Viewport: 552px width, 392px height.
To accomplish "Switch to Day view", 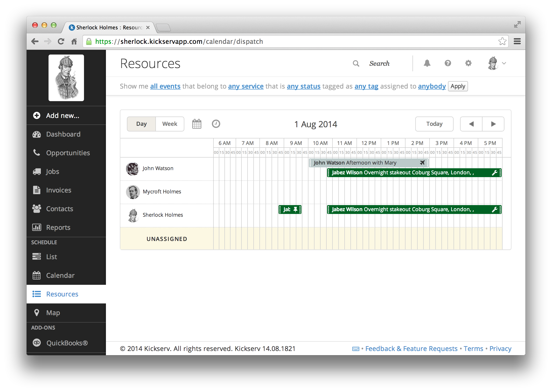I will point(141,124).
